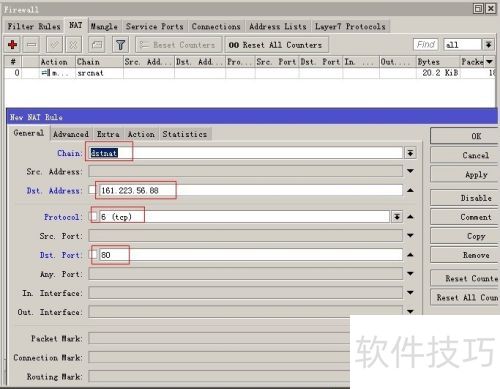Click the Action column header

[57, 62]
